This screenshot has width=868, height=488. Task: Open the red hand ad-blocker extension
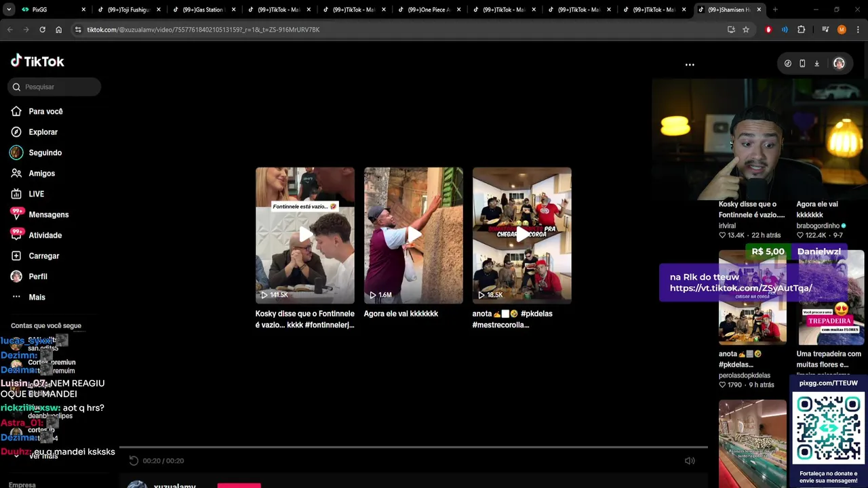point(768,30)
